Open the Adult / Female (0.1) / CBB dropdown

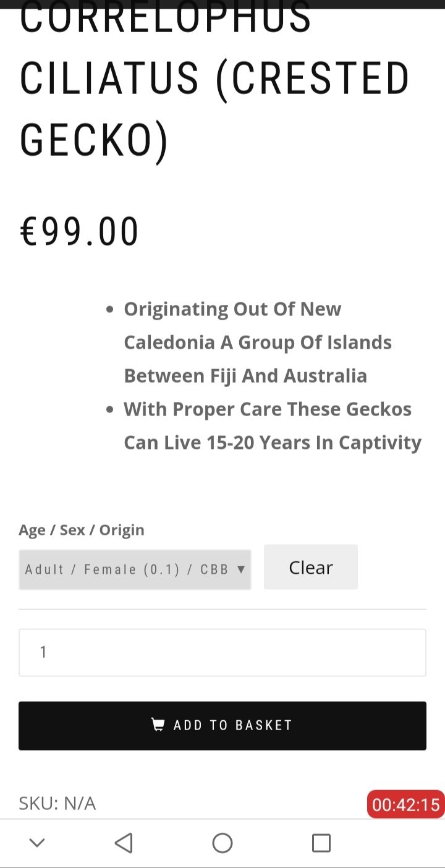coord(127,569)
